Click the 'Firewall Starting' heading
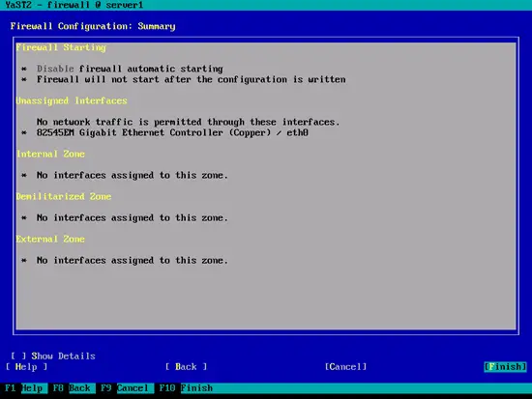The width and height of the screenshot is (532, 399). pyautogui.click(x=61, y=47)
